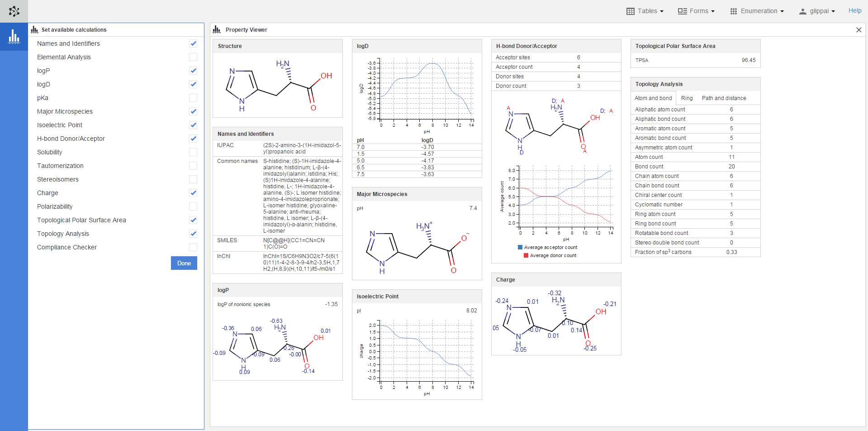This screenshot has width=868, height=431.
Task: Click the user profile icon beside glippai
Action: pyautogui.click(x=802, y=11)
